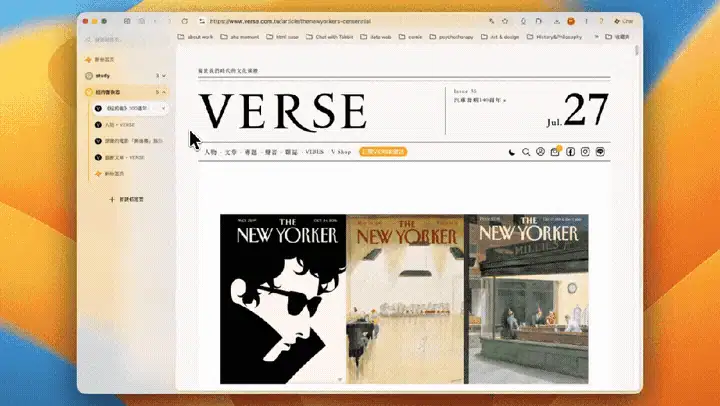Open the 'History&Philosophy' bookmark folder
The height and width of the screenshot is (406, 720).
pyautogui.click(x=554, y=37)
